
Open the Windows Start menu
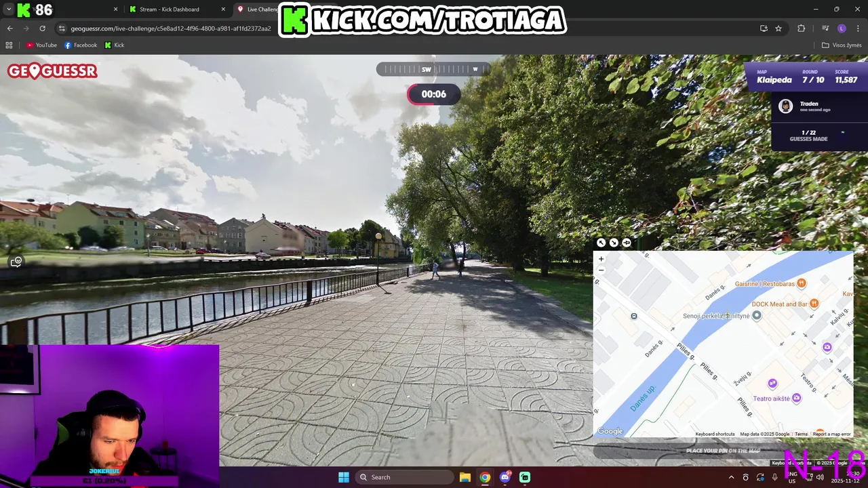pos(344,477)
